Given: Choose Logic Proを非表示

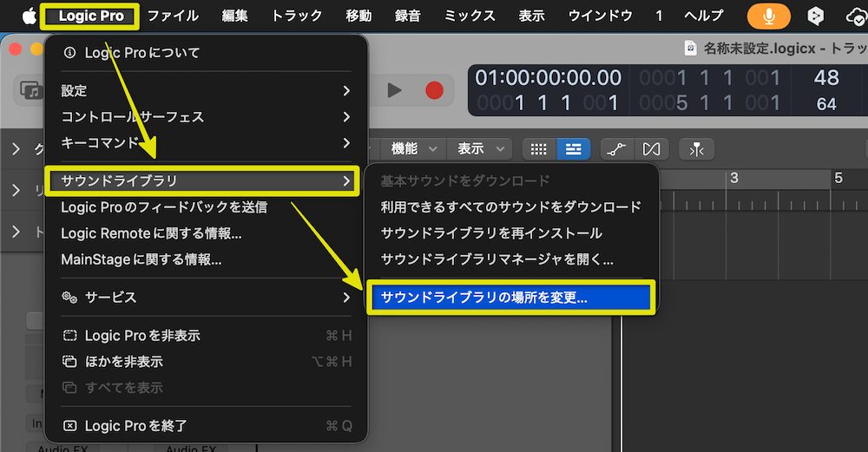Looking at the screenshot, I should pyautogui.click(x=206, y=335).
